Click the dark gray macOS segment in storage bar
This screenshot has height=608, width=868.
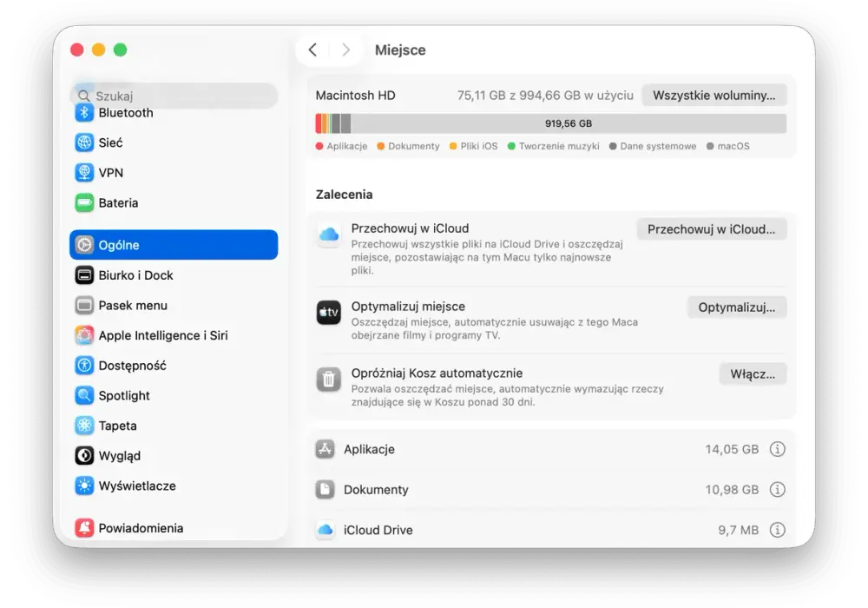tap(345, 123)
